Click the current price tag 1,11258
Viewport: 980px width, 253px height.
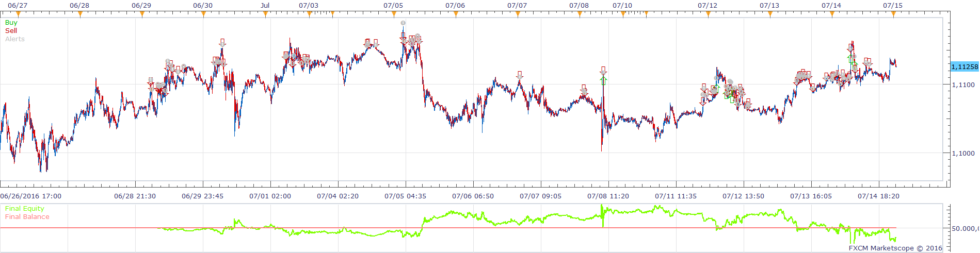tap(965, 67)
